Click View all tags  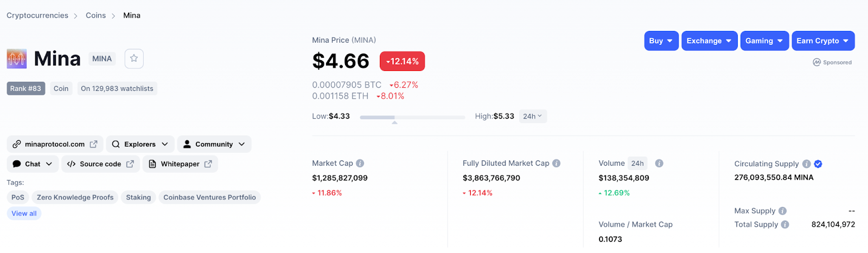[x=24, y=213]
